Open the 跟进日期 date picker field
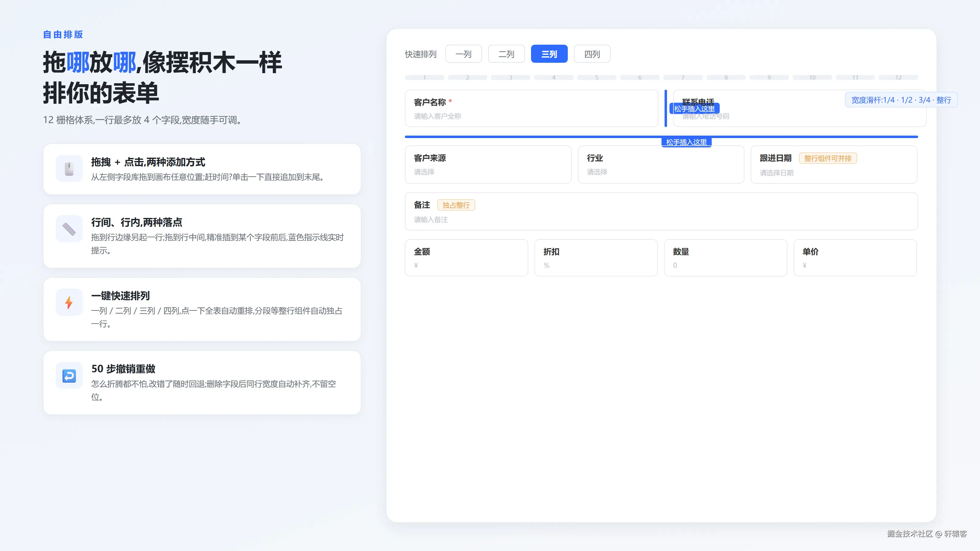The image size is (980, 551). coord(834,165)
